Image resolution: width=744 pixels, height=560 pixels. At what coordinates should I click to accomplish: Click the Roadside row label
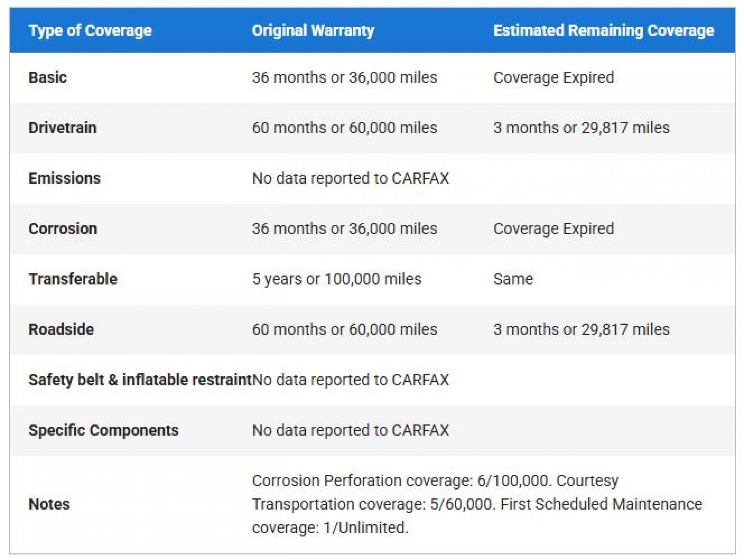(x=61, y=329)
